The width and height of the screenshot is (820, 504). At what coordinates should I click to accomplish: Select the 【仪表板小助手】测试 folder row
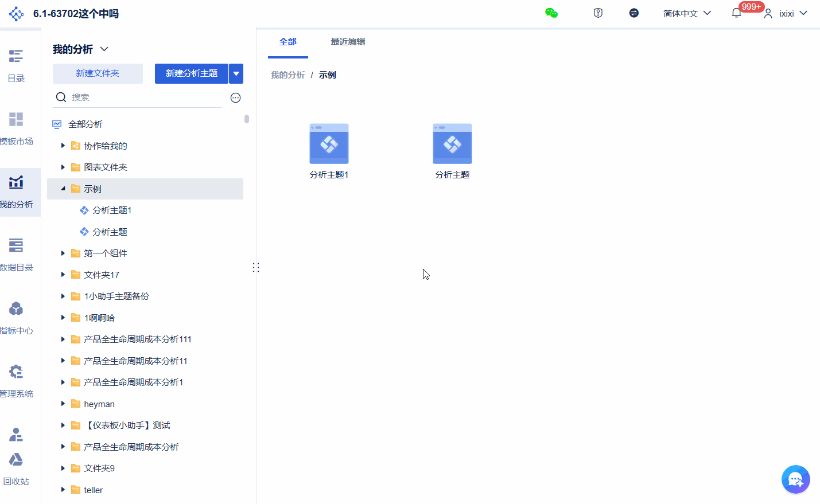[145, 425]
